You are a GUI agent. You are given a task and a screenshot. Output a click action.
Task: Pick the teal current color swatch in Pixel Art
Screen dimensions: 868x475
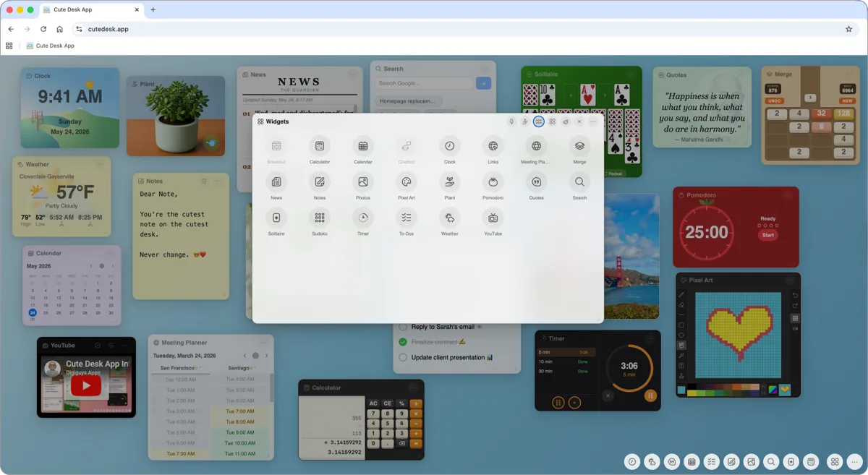681,390
